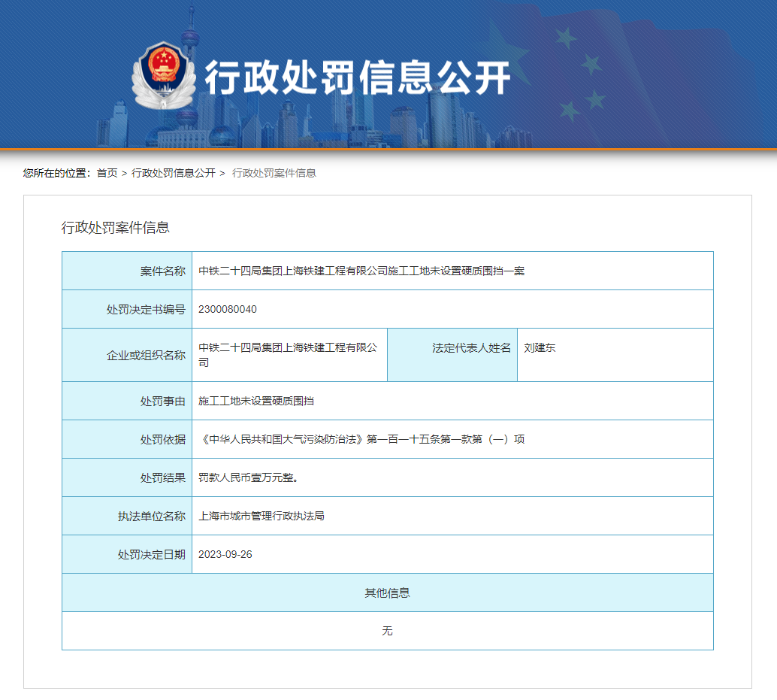Screen dimensions: 777x700
Task: Click the 行政处罚信息公开 banner title
Action: click(x=357, y=77)
